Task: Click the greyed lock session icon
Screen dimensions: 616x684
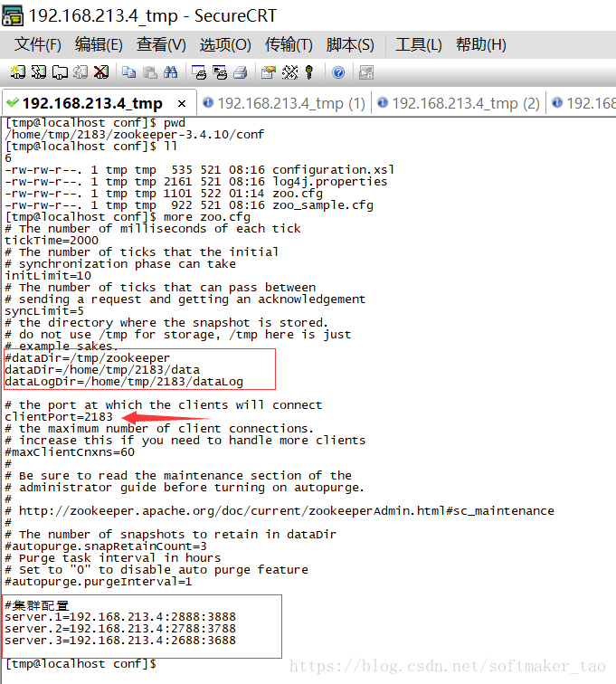Action: point(366,72)
